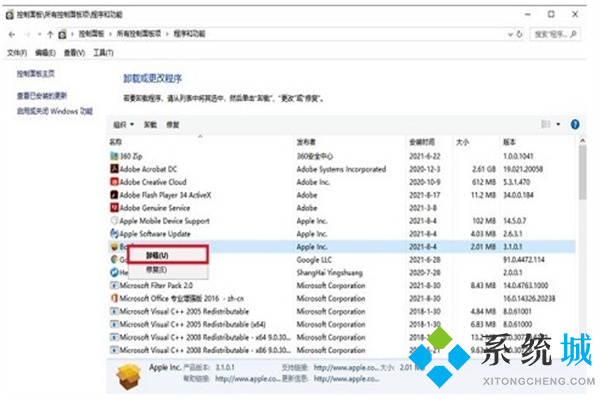
Task: Click the up-one-level arrow
Action: click(50, 34)
